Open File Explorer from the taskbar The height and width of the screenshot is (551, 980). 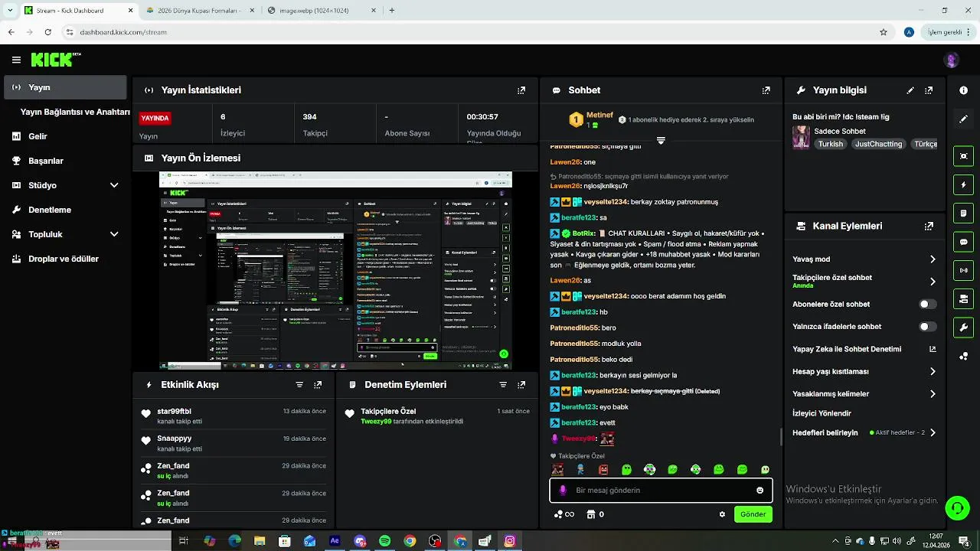tap(260, 541)
